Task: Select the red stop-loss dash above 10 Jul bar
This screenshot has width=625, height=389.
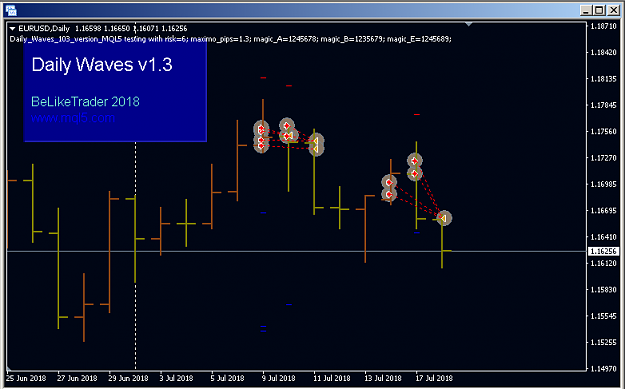Action: 289,85
